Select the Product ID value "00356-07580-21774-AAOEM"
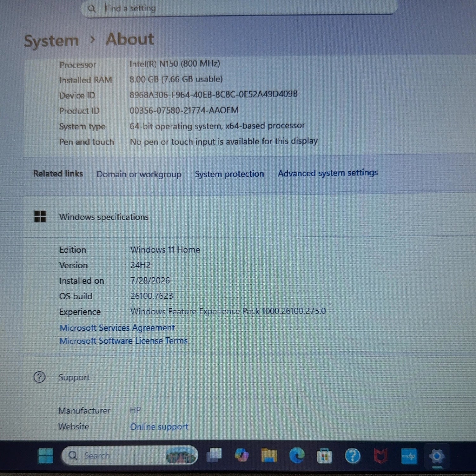 pyautogui.click(x=184, y=110)
